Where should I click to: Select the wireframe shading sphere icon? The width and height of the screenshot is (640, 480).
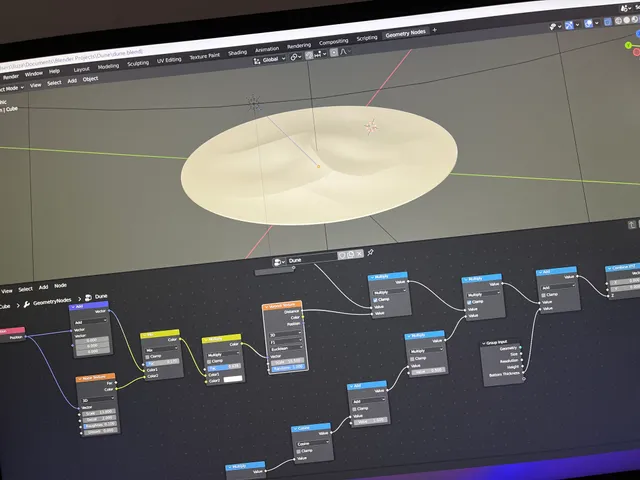click(619, 21)
